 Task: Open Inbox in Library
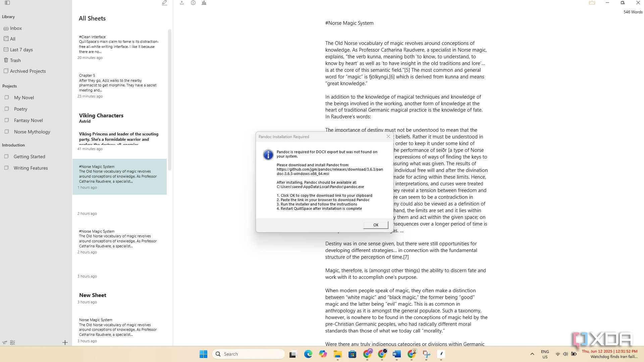[x=13, y=28]
